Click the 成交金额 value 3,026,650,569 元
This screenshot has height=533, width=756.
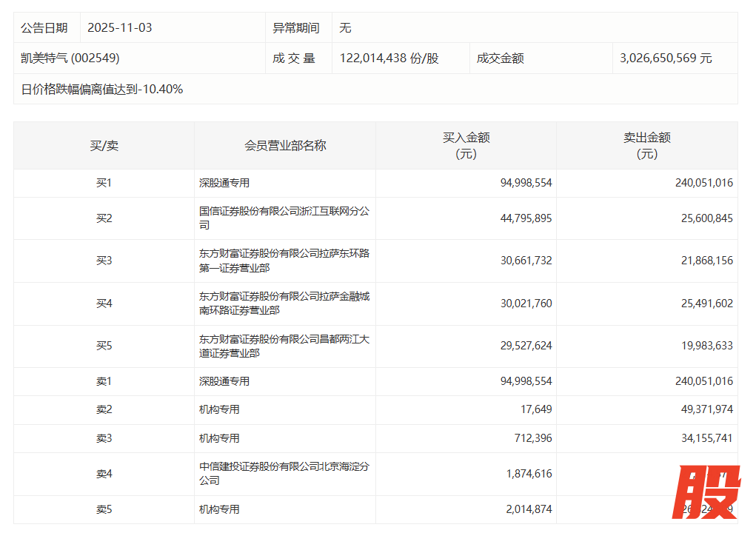click(665, 58)
